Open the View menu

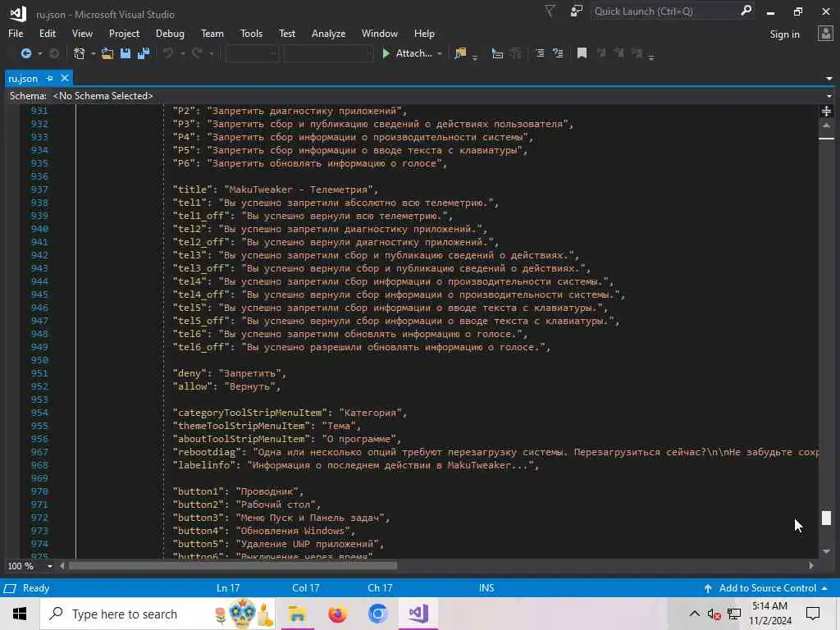coord(82,33)
